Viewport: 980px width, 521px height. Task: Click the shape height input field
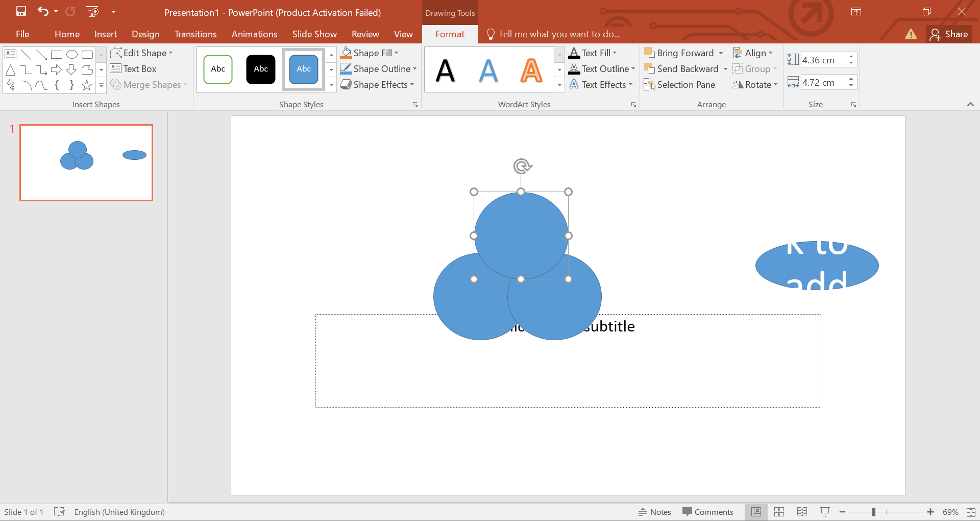pyautogui.click(x=824, y=60)
